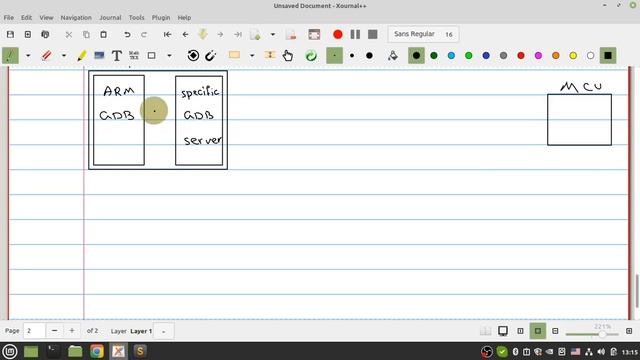Open the Edit menu
Viewport: 640px width, 360px height.
pos(27,18)
